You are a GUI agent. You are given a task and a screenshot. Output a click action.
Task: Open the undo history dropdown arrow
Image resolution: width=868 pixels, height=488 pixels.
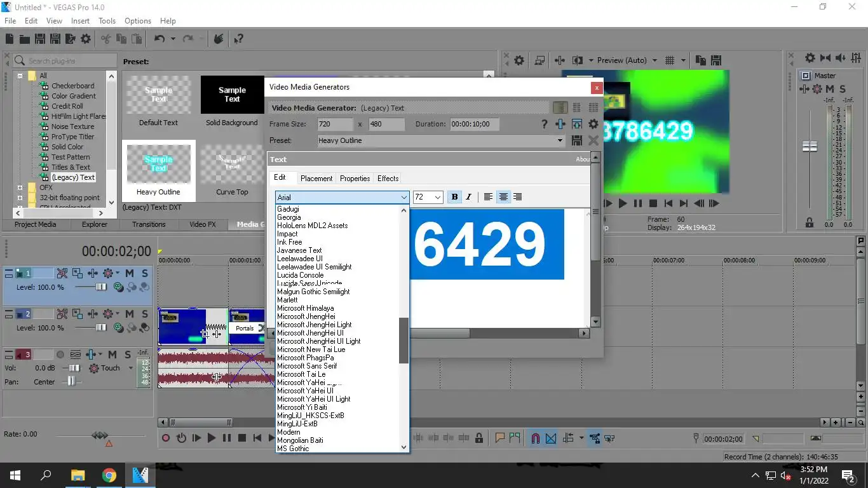(x=173, y=39)
